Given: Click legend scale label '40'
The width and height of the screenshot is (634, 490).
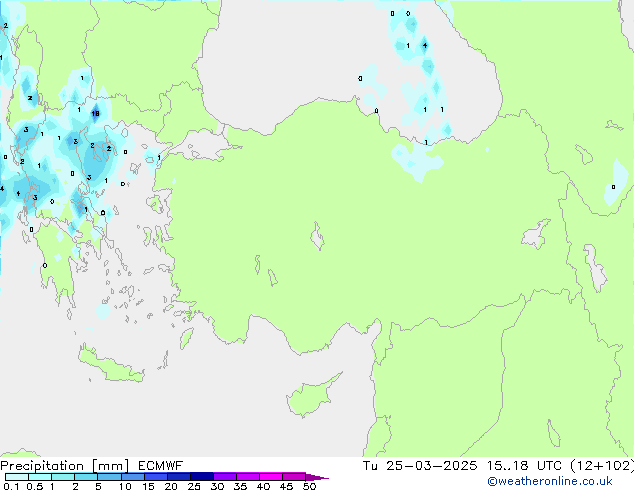Looking at the screenshot, I should point(263,486).
